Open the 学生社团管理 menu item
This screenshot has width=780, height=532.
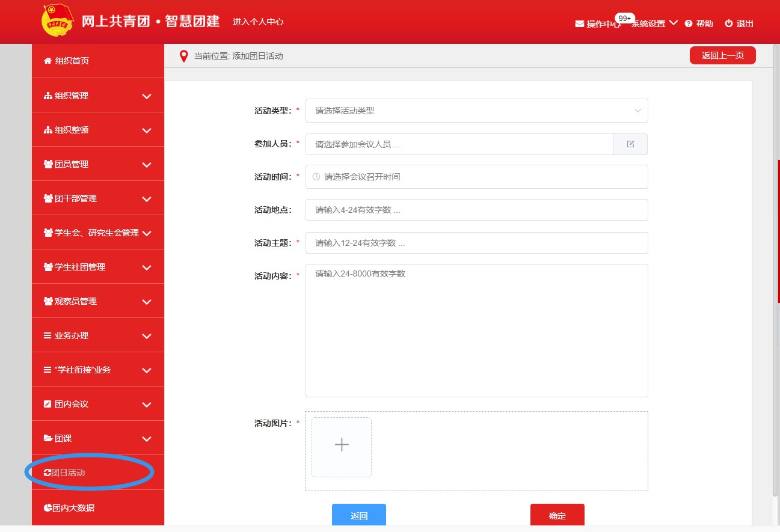[x=98, y=267]
